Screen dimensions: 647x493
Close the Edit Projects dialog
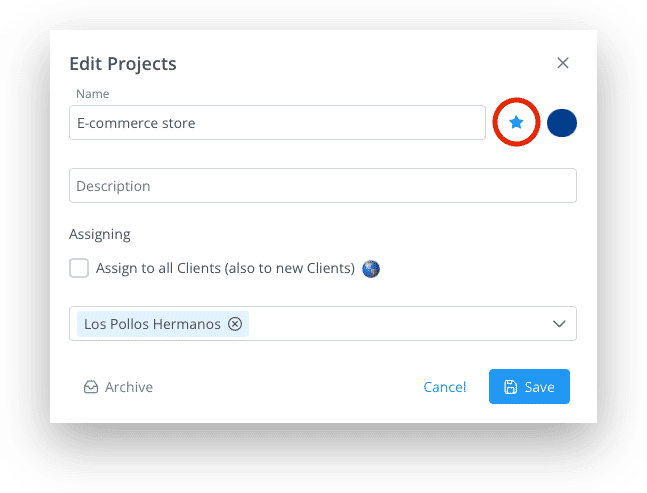point(563,63)
